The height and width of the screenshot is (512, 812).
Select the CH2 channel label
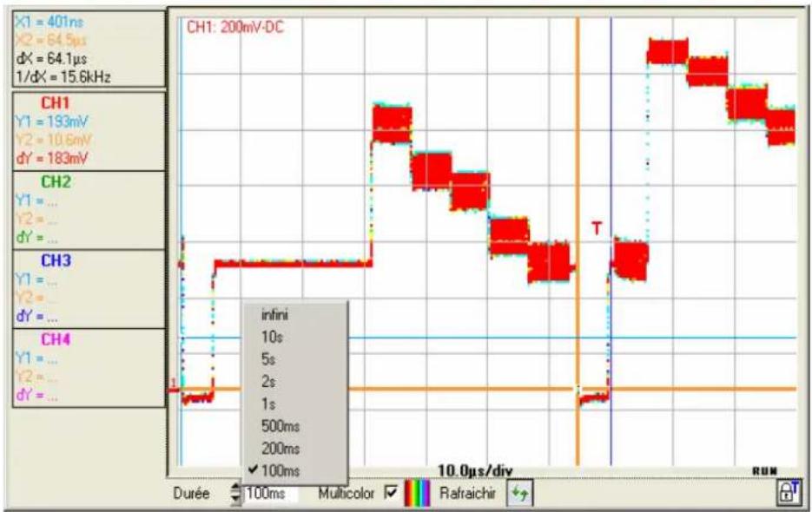coord(56,181)
